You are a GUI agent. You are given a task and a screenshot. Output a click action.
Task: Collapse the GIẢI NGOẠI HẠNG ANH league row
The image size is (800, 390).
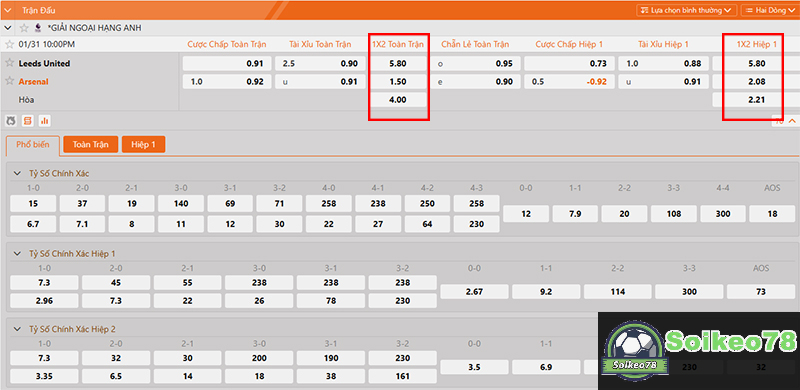pos(7,28)
